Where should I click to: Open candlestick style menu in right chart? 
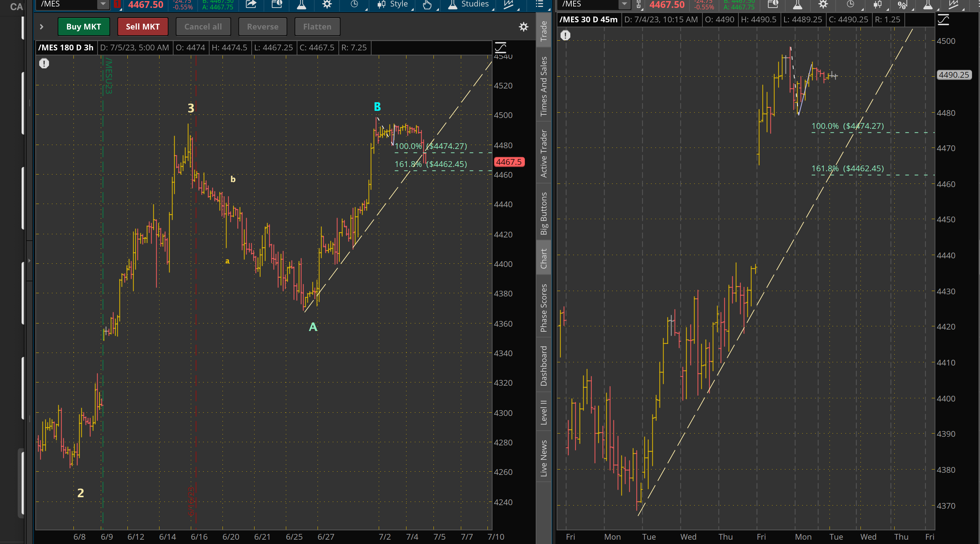pos(877,4)
